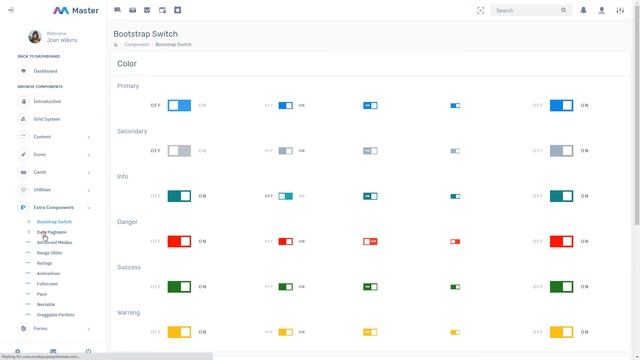Toggle the small unlabeled Success green switch

(x=370, y=287)
